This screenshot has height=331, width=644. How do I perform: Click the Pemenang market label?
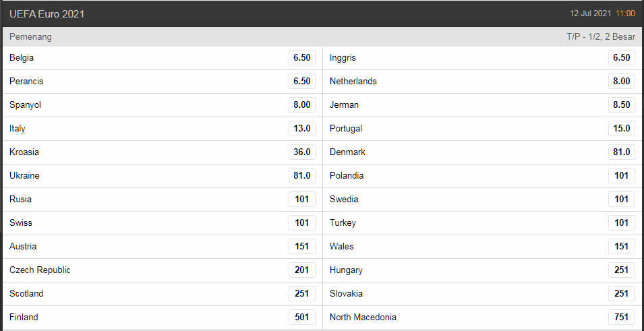30,37
